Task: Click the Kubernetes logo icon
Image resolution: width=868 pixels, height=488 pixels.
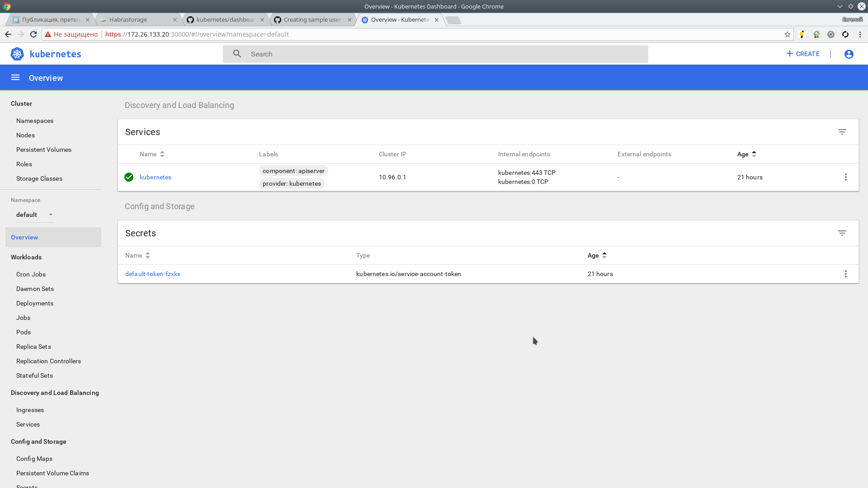Action: click(17, 54)
